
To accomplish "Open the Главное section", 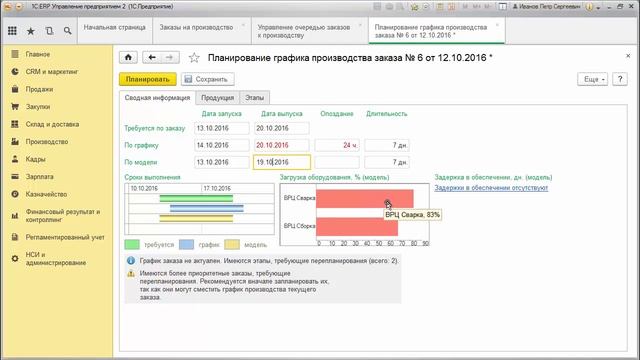I will [38, 54].
